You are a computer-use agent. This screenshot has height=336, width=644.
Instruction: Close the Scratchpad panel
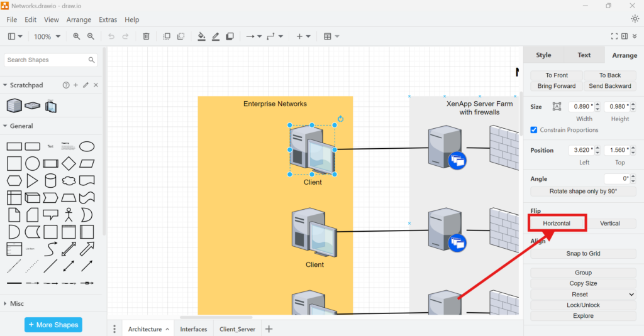tap(96, 85)
